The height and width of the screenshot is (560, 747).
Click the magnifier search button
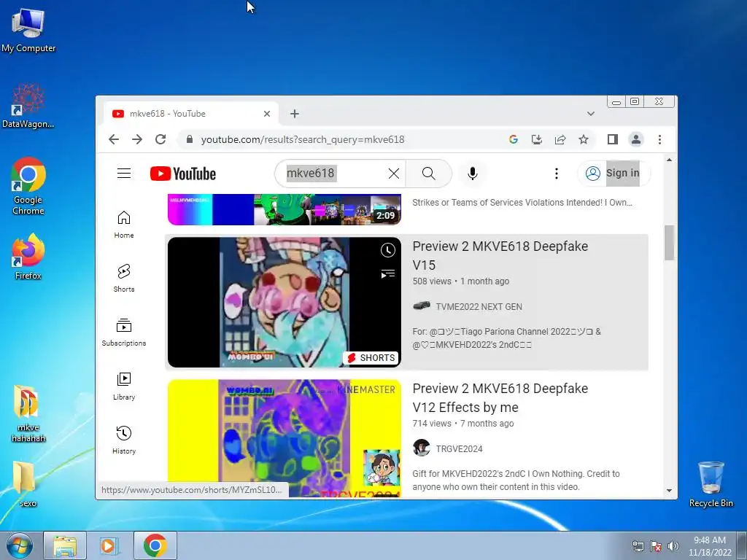(x=428, y=174)
